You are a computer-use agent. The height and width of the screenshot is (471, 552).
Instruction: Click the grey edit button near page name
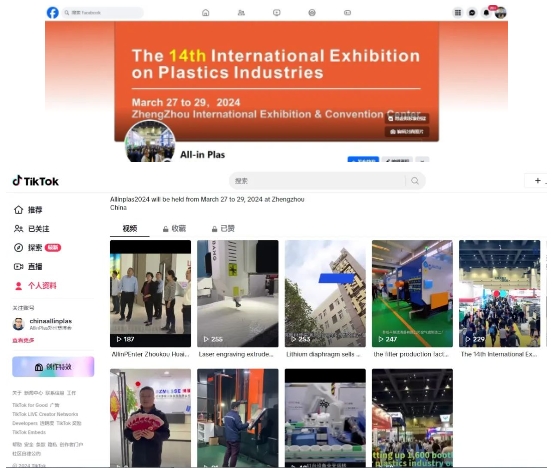click(397, 159)
